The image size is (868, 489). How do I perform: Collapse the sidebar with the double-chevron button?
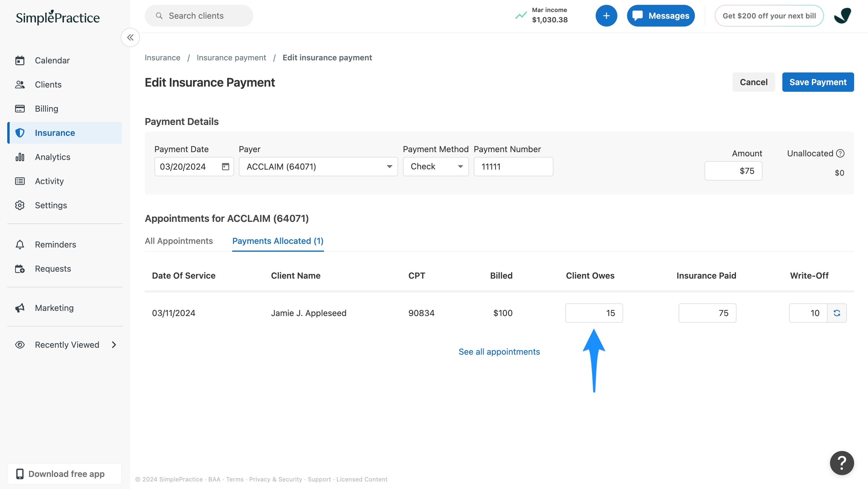tap(130, 37)
